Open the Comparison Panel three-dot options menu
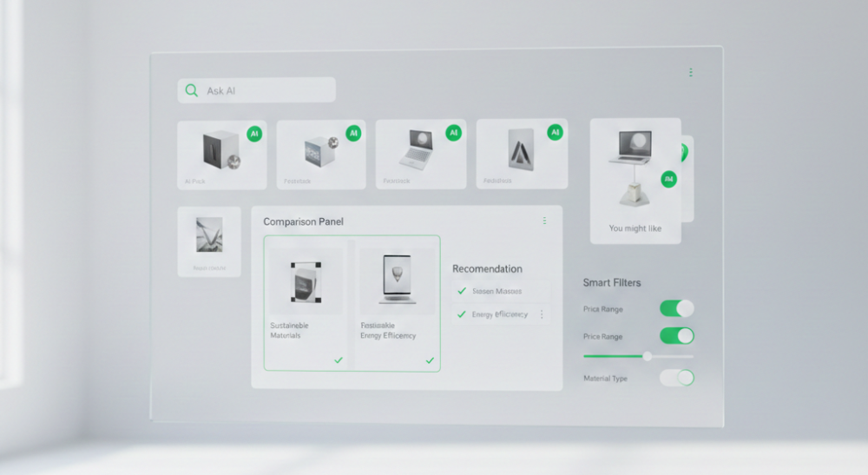Image resolution: width=868 pixels, height=475 pixels. pyautogui.click(x=544, y=221)
